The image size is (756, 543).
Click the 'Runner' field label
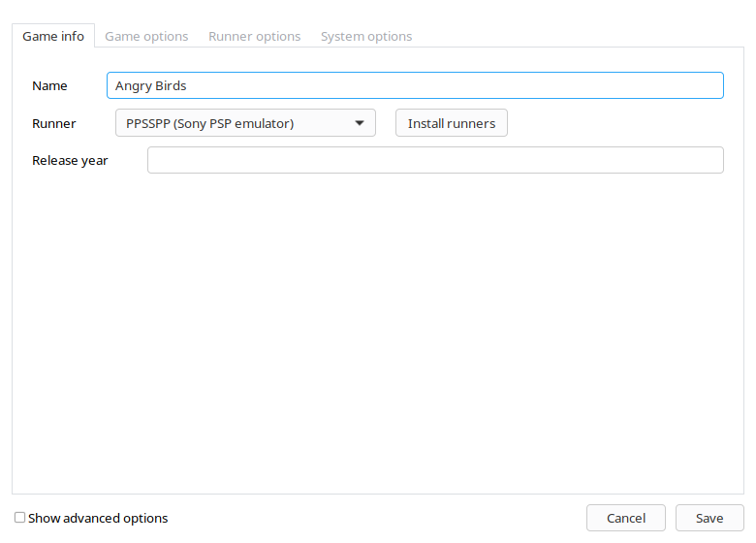(x=53, y=123)
